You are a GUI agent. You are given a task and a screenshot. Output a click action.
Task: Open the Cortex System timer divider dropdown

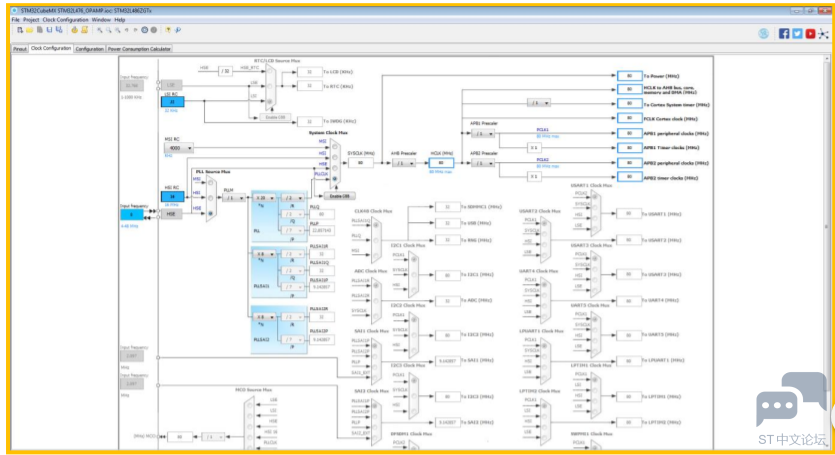(x=538, y=103)
